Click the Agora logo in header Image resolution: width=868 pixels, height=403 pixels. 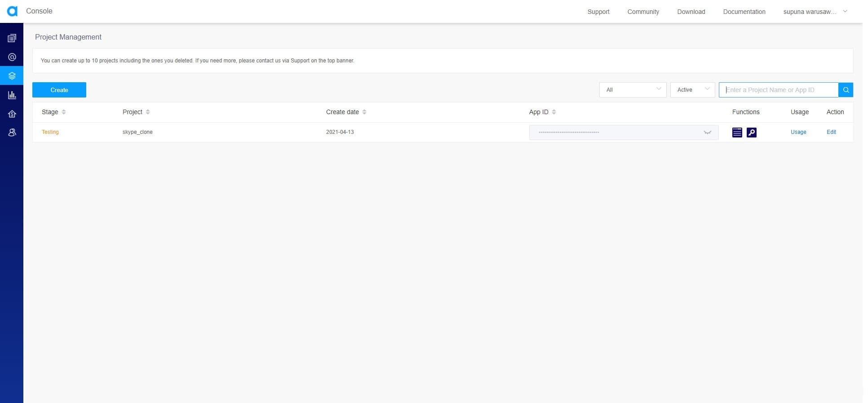coord(12,11)
